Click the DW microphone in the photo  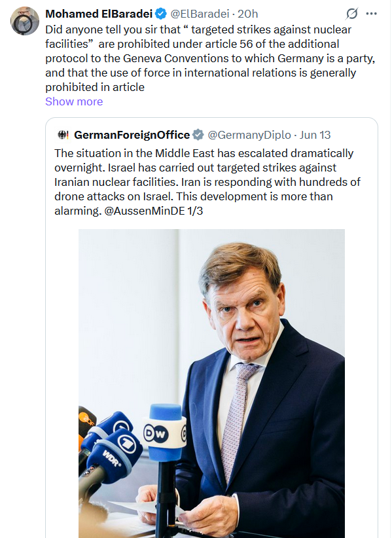[x=166, y=433]
